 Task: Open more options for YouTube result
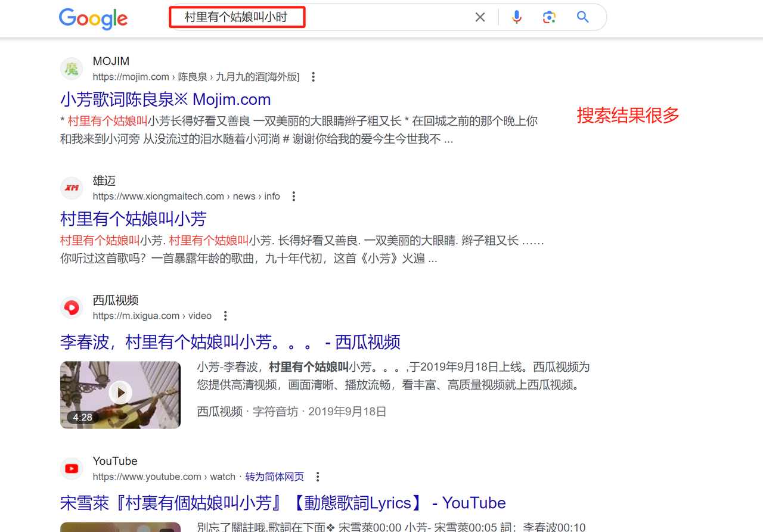coord(318,477)
